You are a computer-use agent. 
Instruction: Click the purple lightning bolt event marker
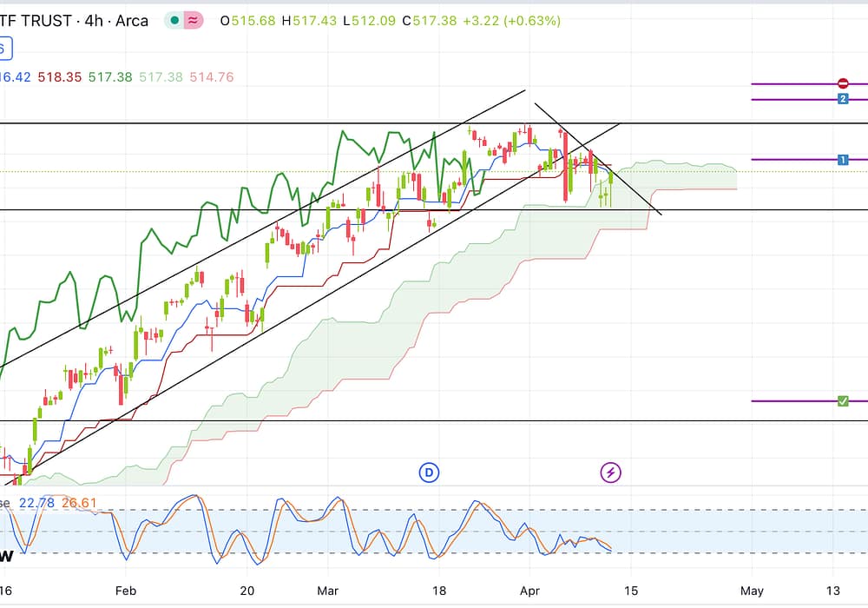click(x=611, y=473)
